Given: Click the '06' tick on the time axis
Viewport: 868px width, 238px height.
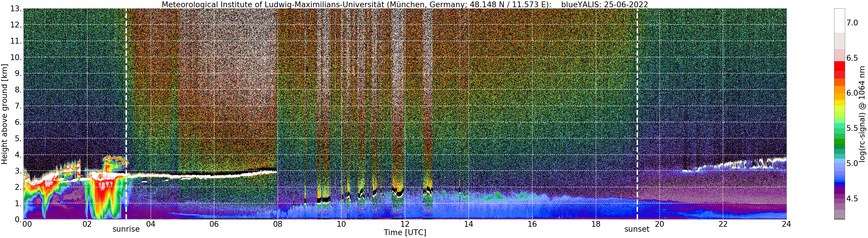Looking at the screenshot, I should click(214, 224).
